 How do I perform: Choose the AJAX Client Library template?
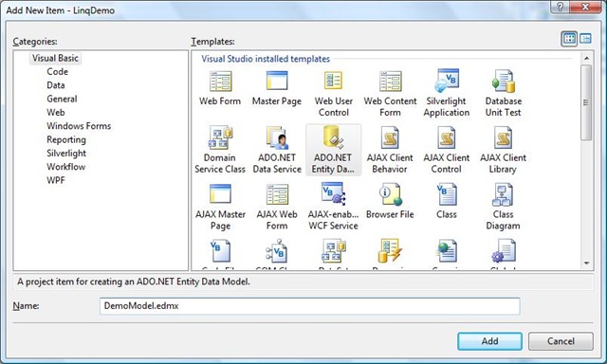[x=503, y=150]
